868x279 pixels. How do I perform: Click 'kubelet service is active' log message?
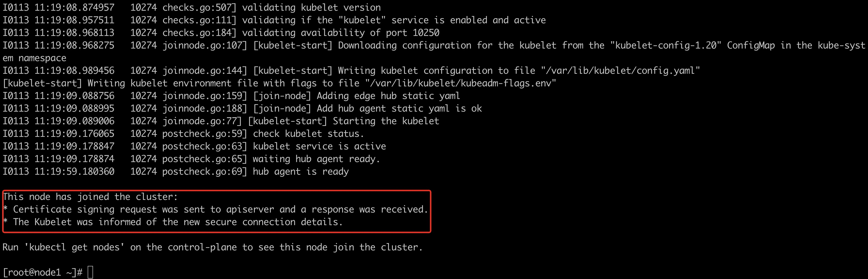click(x=319, y=147)
